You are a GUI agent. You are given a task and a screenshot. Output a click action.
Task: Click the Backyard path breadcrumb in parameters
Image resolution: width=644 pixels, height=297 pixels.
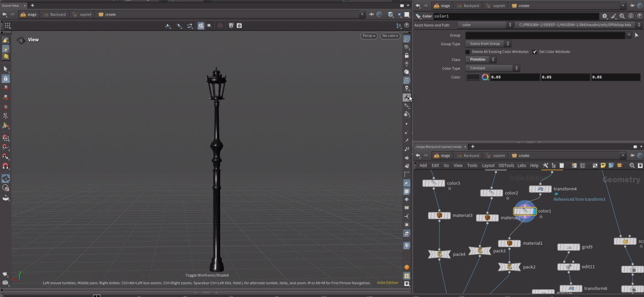tap(471, 5)
